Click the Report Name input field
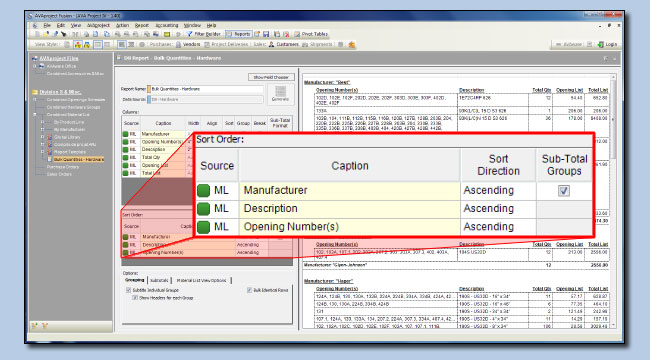The width and height of the screenshot is (650, 360). click(207, 89)
